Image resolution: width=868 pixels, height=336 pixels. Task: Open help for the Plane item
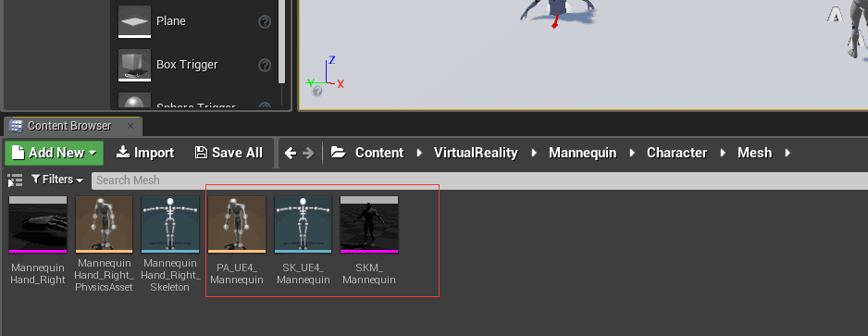(265, 21)
